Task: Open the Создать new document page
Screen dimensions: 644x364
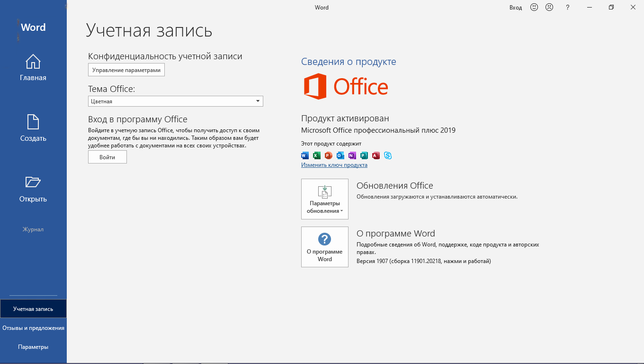Action: pos(33,128)
